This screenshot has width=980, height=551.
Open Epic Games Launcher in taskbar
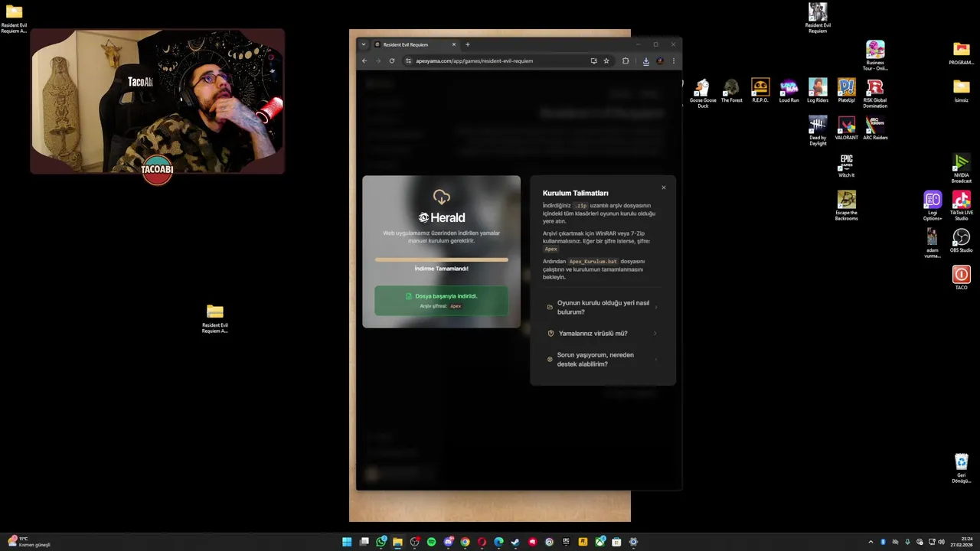(566, 542)
